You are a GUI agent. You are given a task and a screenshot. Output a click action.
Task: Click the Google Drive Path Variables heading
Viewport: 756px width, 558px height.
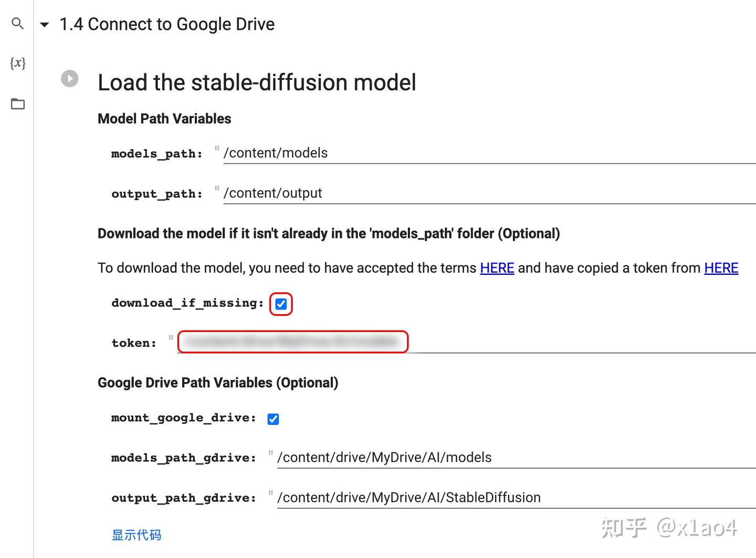click(218, 383)
